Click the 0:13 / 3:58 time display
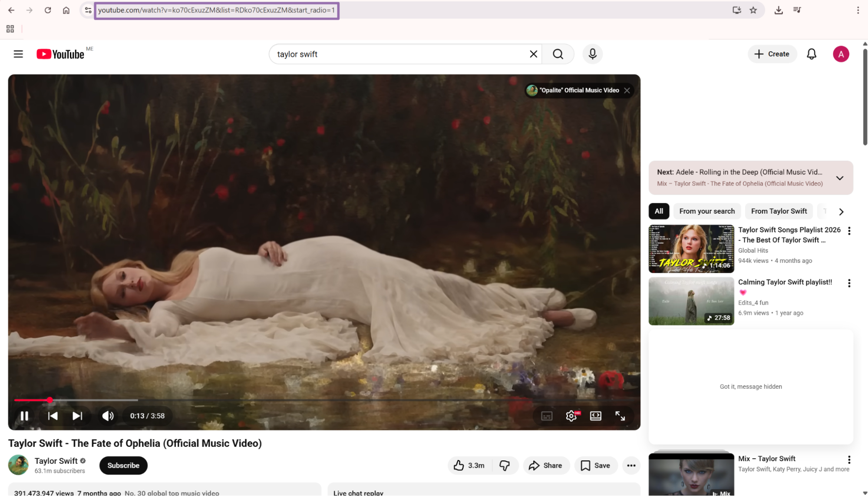This screenshot has height=496, width=868. (x=147, y=416)
